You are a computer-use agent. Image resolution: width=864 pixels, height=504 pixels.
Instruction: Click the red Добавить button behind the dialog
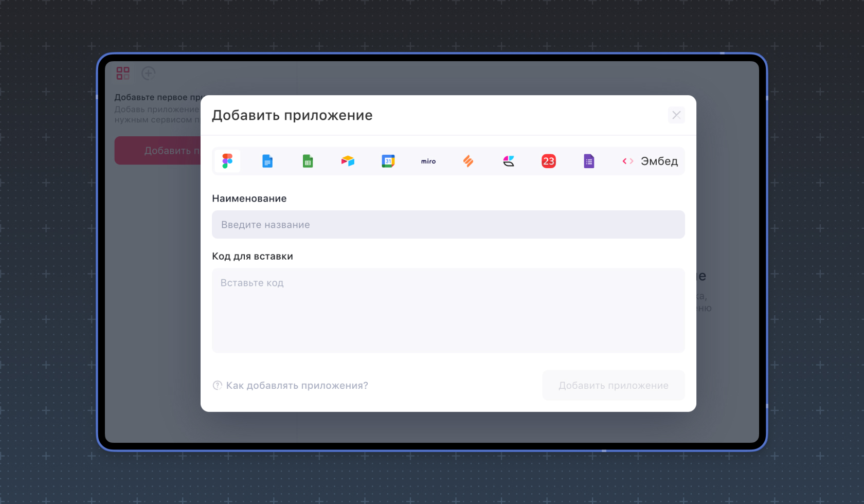click(x=157, y=151)
